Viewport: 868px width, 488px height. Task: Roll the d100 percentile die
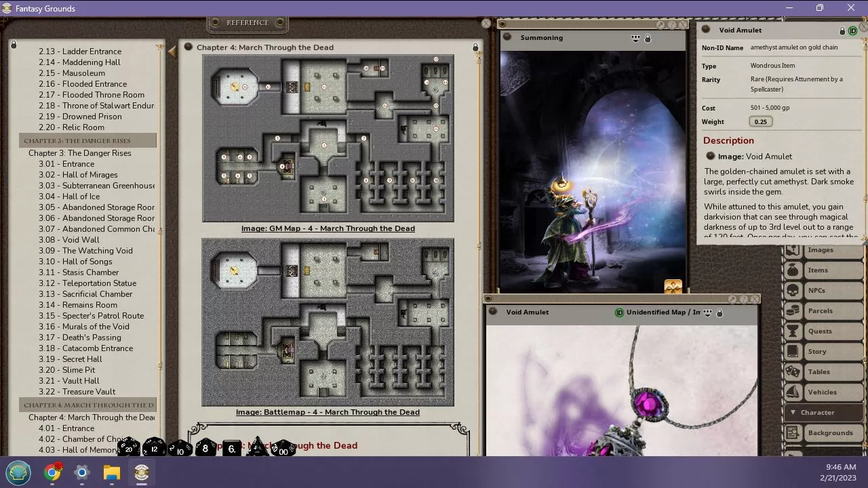click(x=283, y=449)
